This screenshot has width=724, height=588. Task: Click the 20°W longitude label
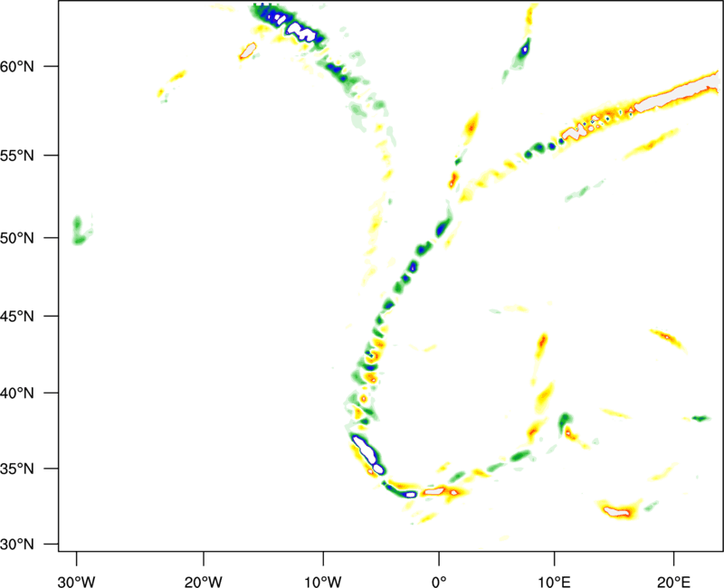coord(203,582)
